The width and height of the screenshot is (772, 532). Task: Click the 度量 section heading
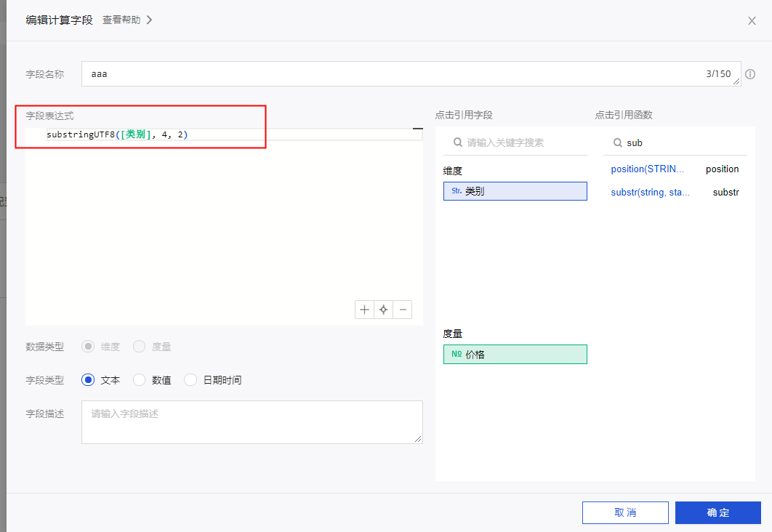point(452,334)
